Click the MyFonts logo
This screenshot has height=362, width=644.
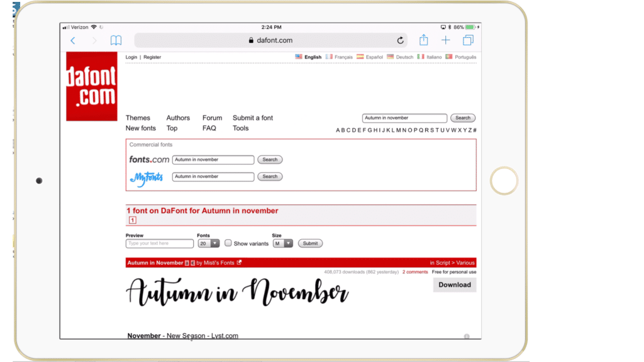(146, 178)
